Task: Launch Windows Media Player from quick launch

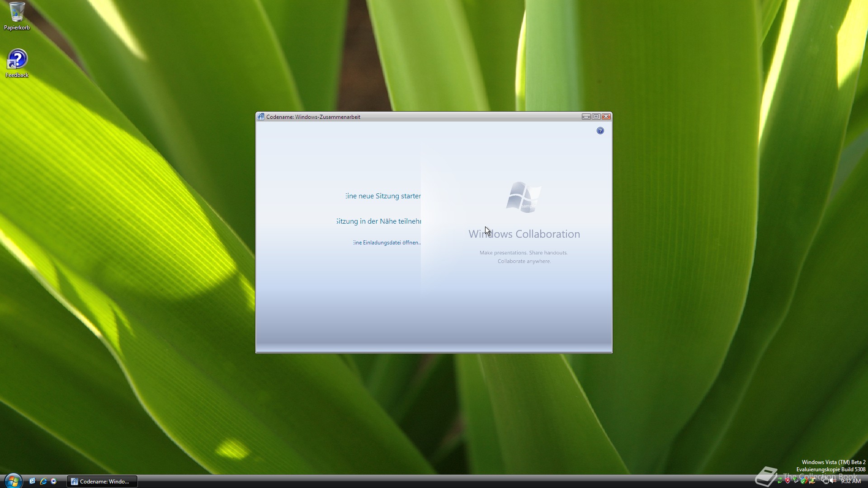Action: click(x=54, y=481)
